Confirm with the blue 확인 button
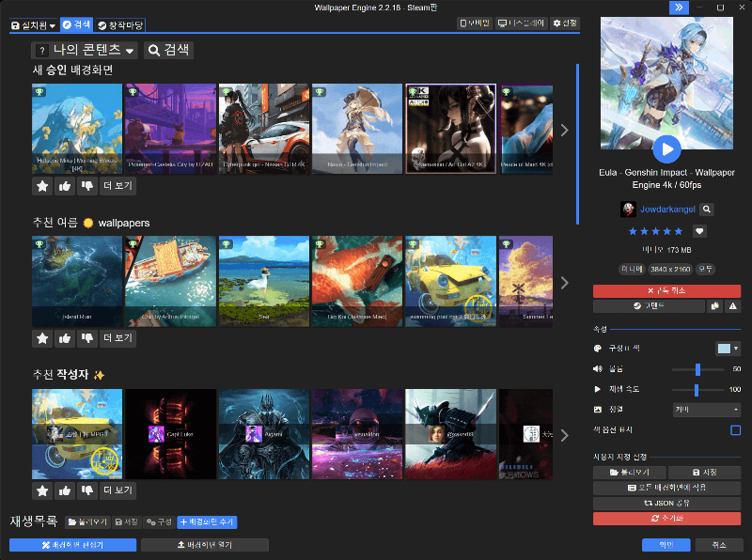This screenshot has height=560, width=752. click(666, 545)
